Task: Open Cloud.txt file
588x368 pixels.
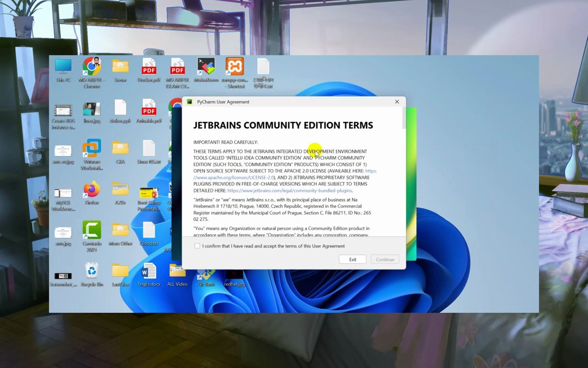Action: click(149, 234)
